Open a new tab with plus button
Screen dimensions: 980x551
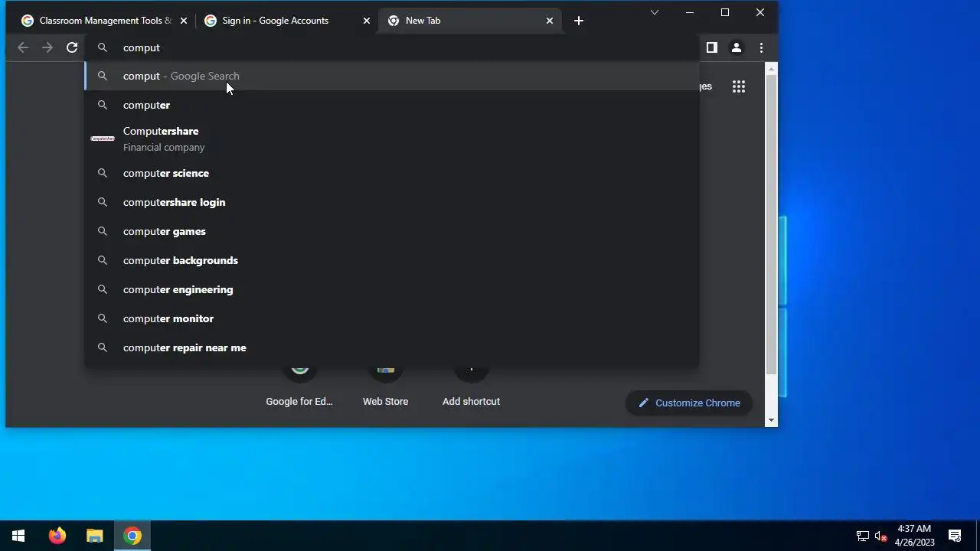(x=579, y=21)
